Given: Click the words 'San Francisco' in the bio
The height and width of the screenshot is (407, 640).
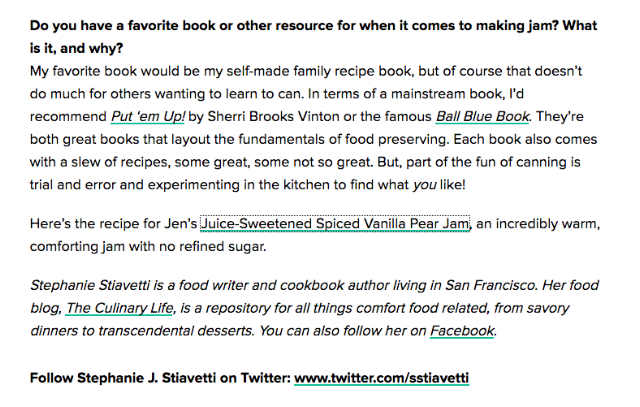Looking at the screenshot, I should [x=491, y=285].
